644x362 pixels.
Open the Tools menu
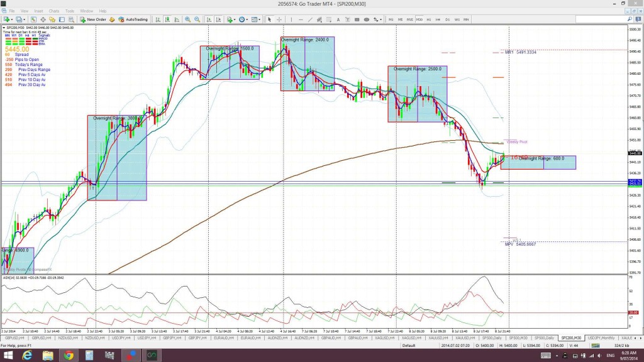click(x=70, y=11)
